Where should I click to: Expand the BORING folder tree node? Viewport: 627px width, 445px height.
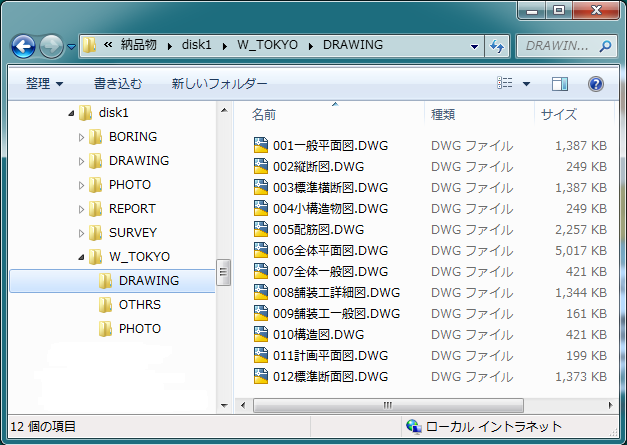[82, 137]
